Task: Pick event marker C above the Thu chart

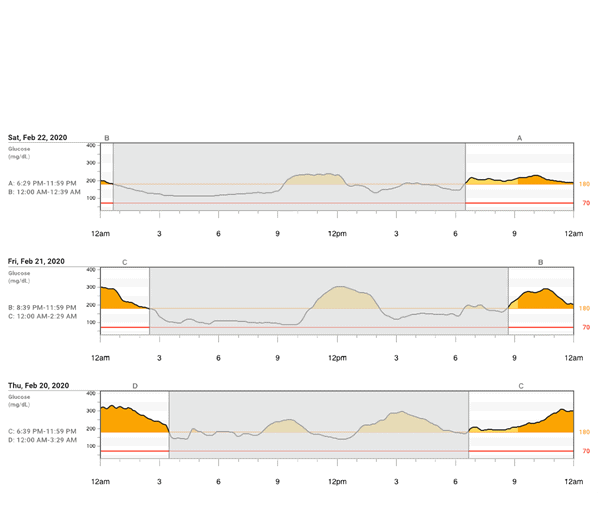Action: (521, 386)
